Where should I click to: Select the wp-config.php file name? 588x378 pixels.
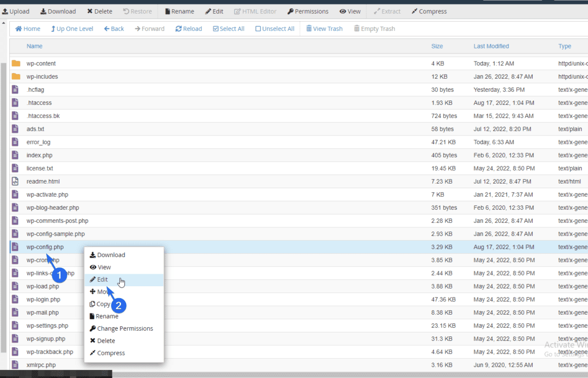tap(45, 247)
